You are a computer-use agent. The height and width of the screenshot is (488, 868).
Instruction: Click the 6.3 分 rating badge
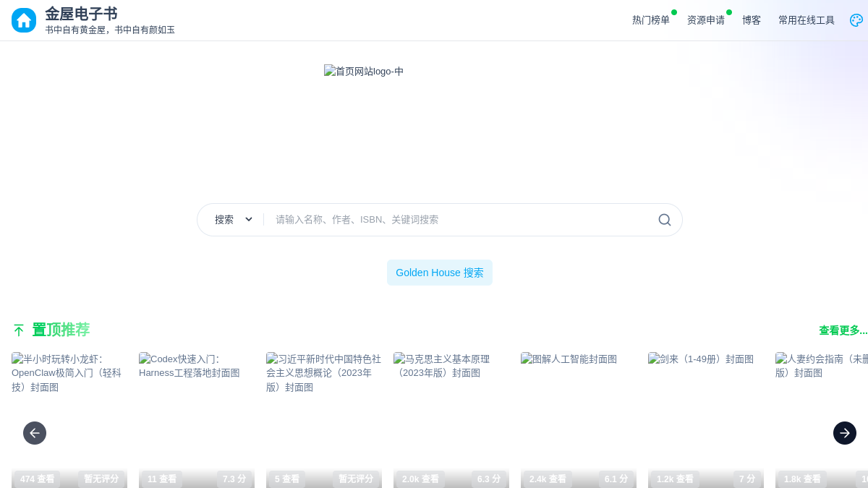[x=489, y=479]
